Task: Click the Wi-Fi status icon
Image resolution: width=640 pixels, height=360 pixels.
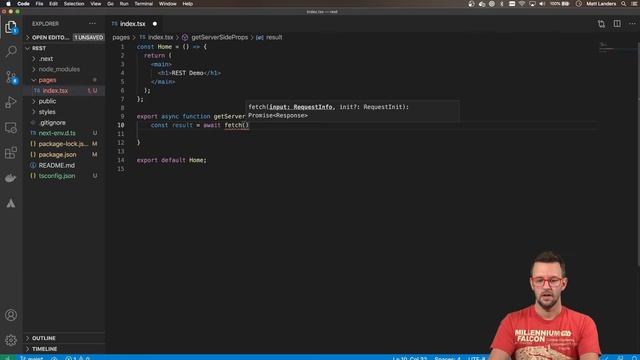Action: (522, 4)
